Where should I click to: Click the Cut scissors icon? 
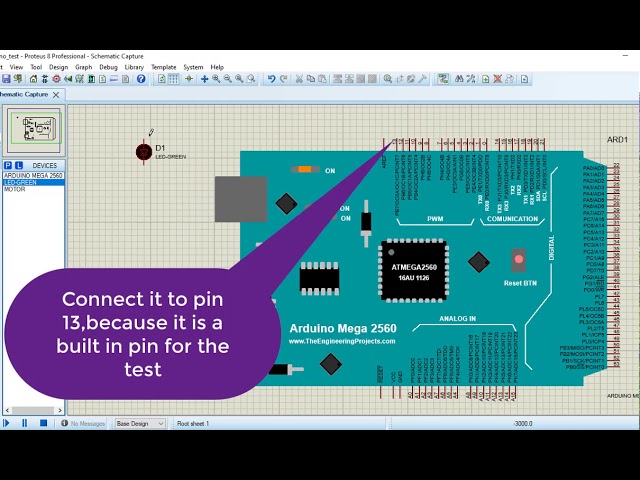point(299,79)
